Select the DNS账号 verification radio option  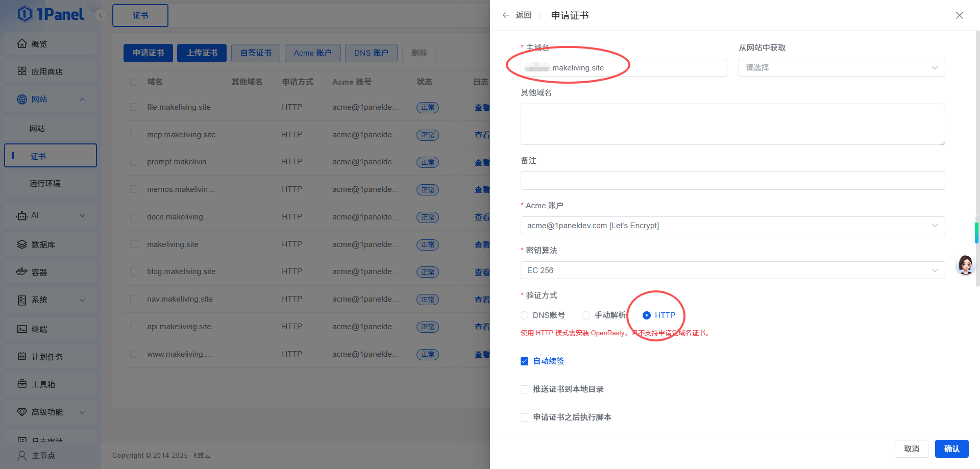(525, 315)
